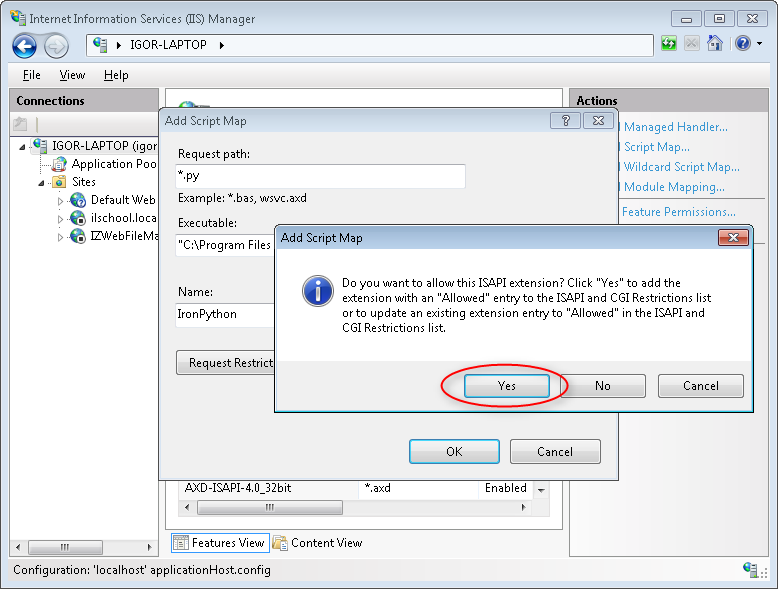Click Yes to allow ISAPI extension
Image resolution: width=778 pixels, height=589 pixels.
click(x=507, y=386)
